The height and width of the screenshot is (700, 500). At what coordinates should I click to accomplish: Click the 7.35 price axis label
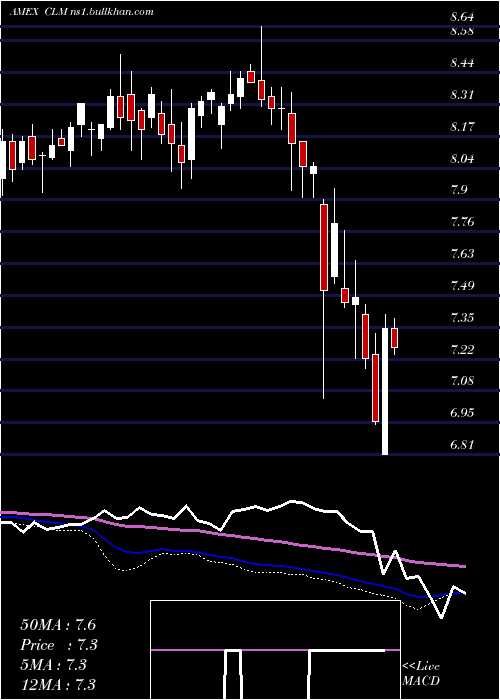(x=462, y=318)
